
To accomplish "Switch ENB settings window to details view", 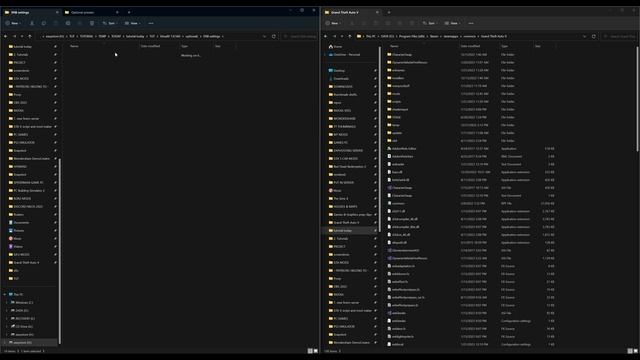I will 310,351.
